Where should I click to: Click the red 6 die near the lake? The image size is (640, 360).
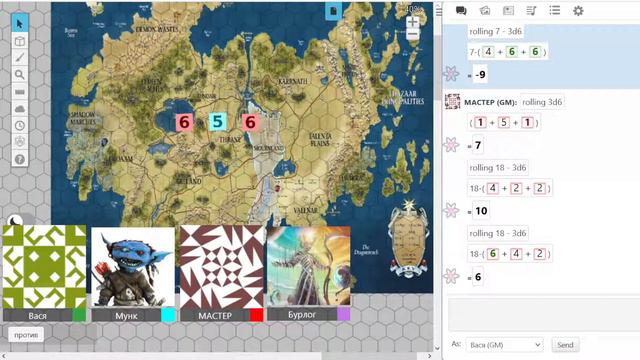pyautogui.click(x=184, y=122)
